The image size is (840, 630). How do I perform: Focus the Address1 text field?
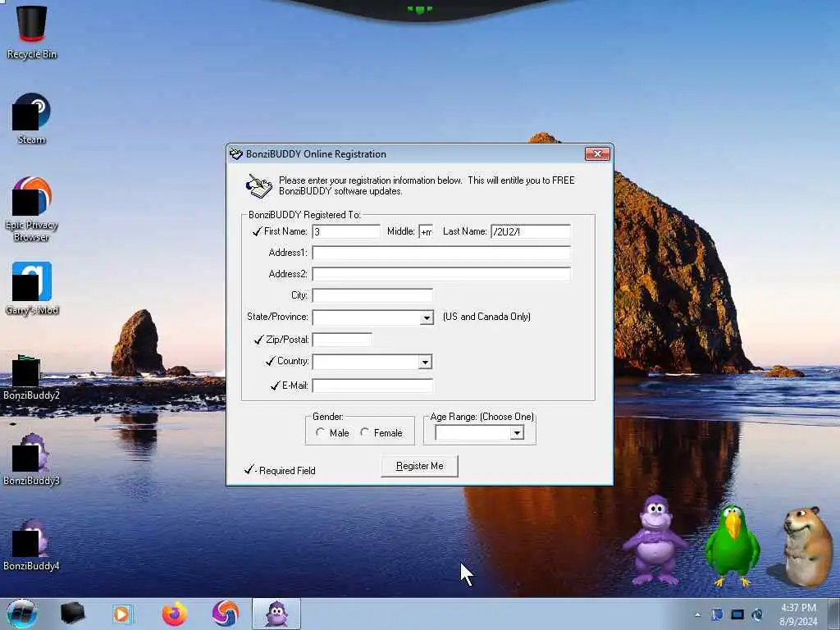[x=441, y=253]
